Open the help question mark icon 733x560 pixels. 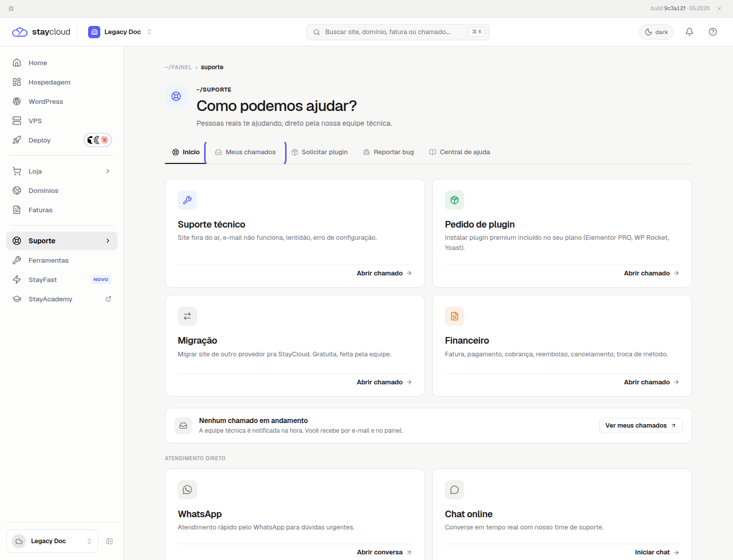coord(713,32)
